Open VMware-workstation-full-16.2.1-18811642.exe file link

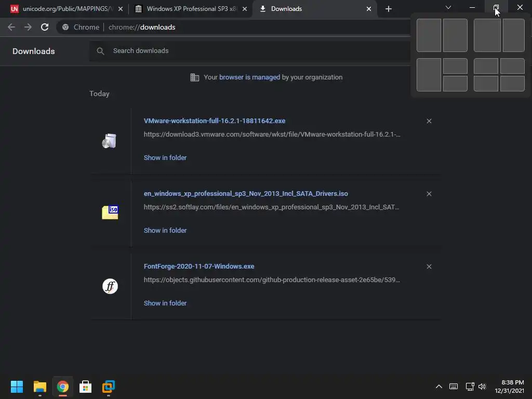click(x=215, y=121)
